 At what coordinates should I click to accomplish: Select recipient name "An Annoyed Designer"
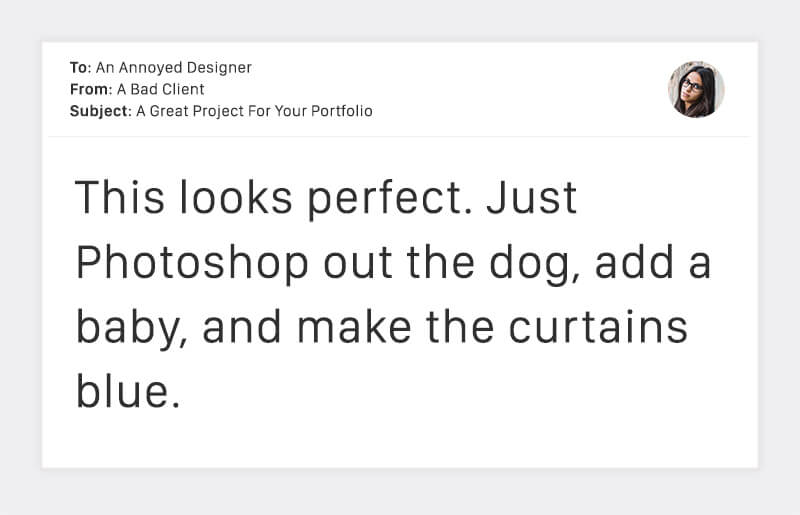click(174, 68)
